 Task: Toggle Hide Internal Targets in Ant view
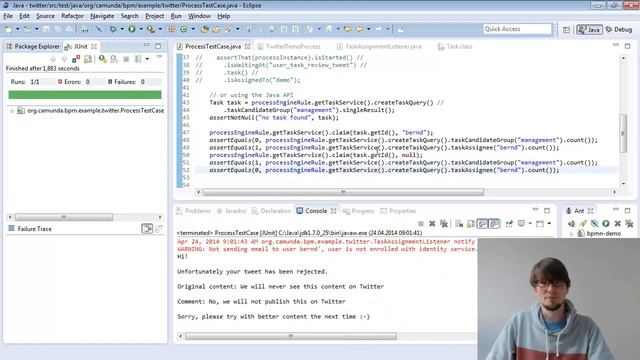[x=595, y=223]
